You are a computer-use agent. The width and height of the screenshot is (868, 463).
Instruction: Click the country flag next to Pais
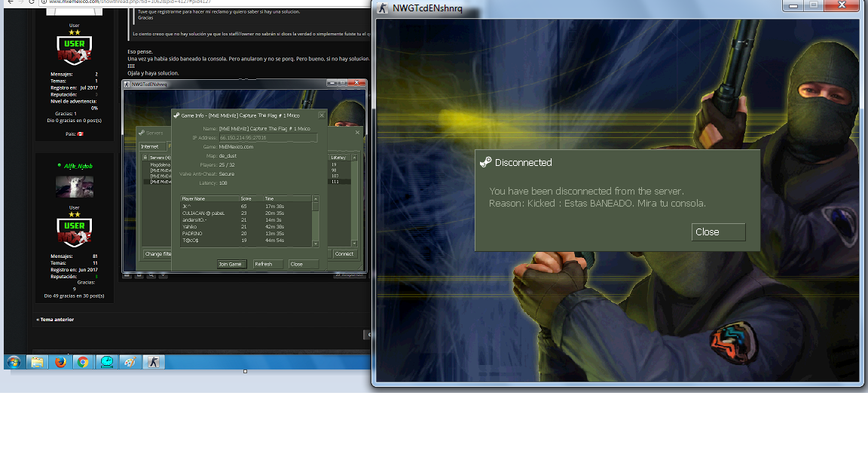(81, 134)
